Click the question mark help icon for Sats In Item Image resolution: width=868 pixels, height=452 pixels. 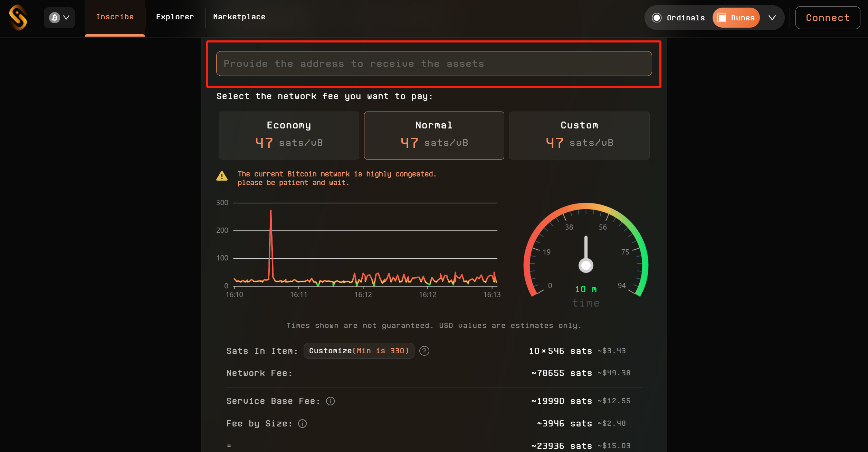coord(424,351)
